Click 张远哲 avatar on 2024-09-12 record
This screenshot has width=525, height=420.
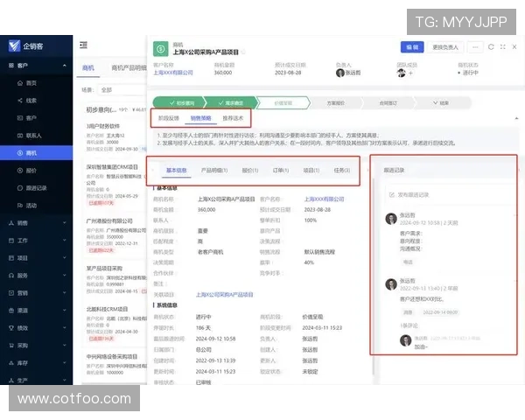pos(391,219)
